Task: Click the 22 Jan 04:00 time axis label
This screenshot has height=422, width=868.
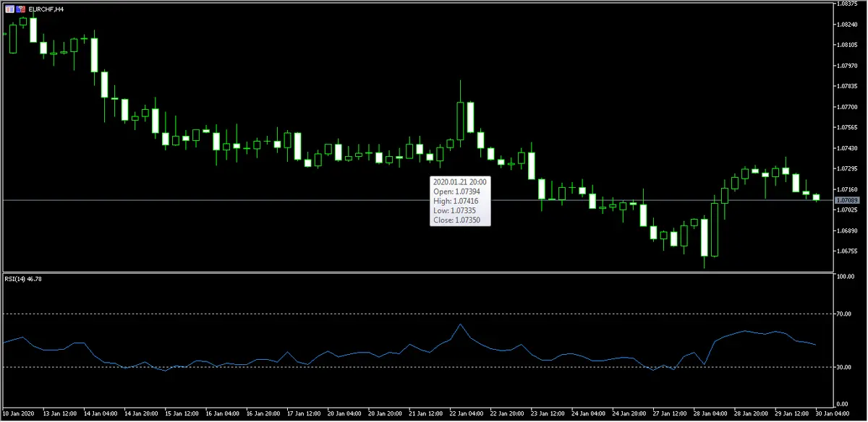Action: [x=465, y=414]
